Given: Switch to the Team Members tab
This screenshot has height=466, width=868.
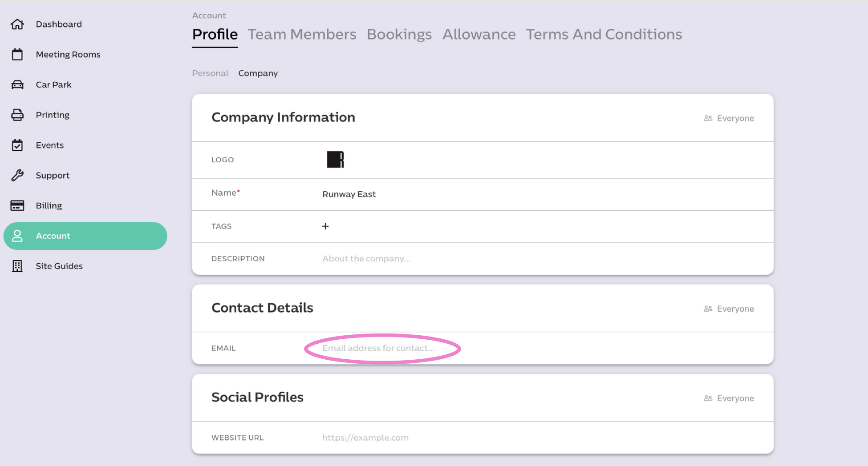Looking at the screenshot, I should pos(302,34).
